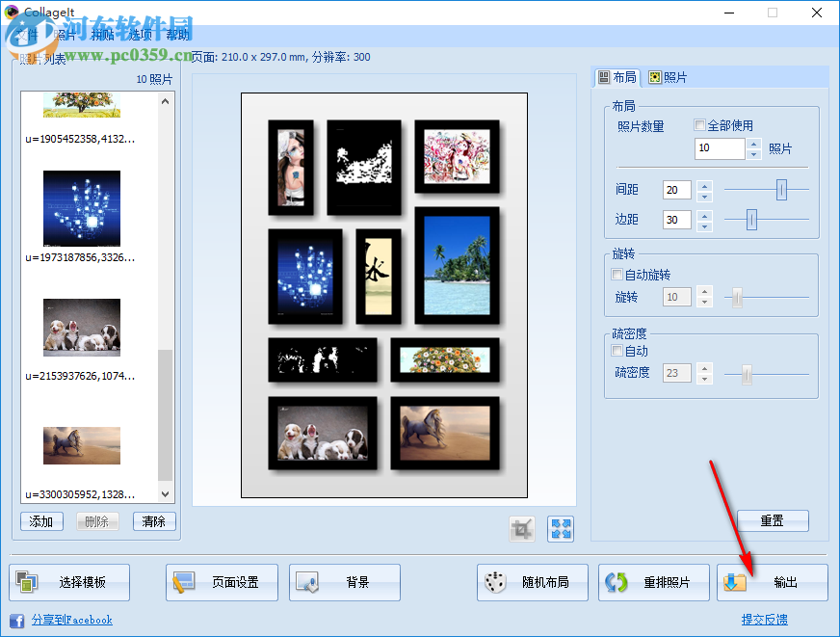The image size is (840, 637).
Task: Enable the 全部使用 checkbox
Action: (700, 126)
